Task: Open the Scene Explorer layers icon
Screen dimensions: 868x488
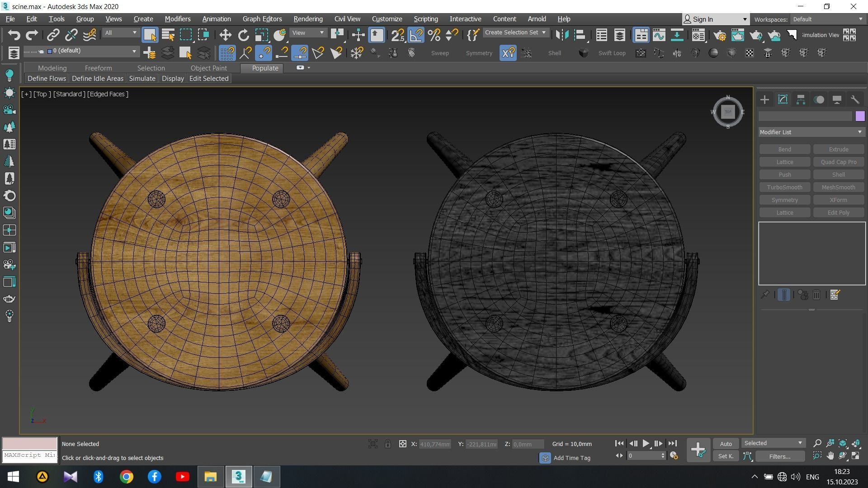Action: pyautogui.click(x=14, y=53)
